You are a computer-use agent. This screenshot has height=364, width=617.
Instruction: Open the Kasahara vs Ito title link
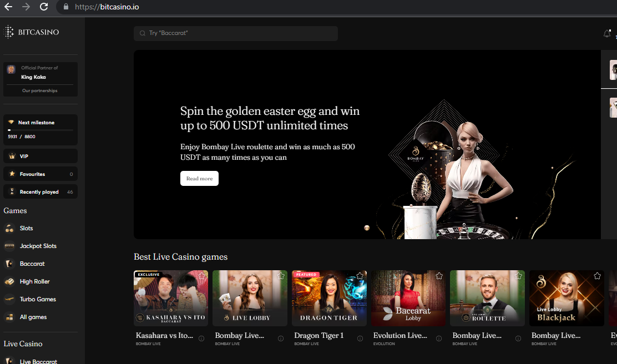[164, 335]
